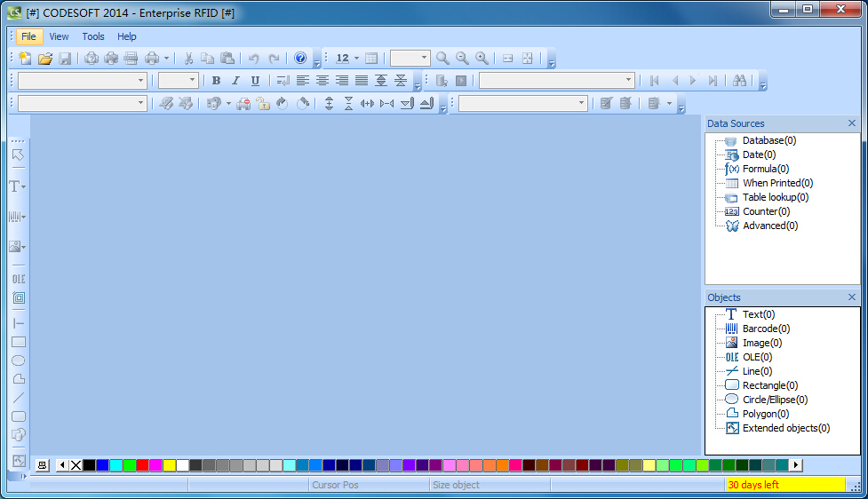
Task: Select the no-color X swatch
Action: coord(76,465)
